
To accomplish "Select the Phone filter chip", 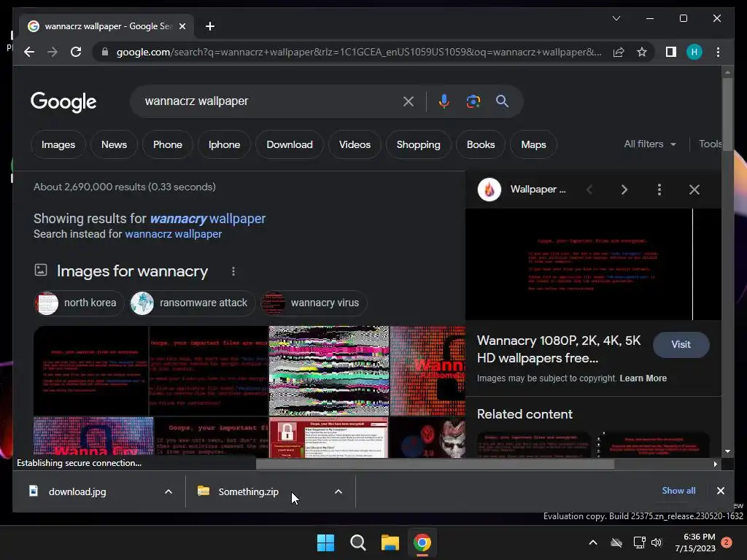I will point(168,144).
